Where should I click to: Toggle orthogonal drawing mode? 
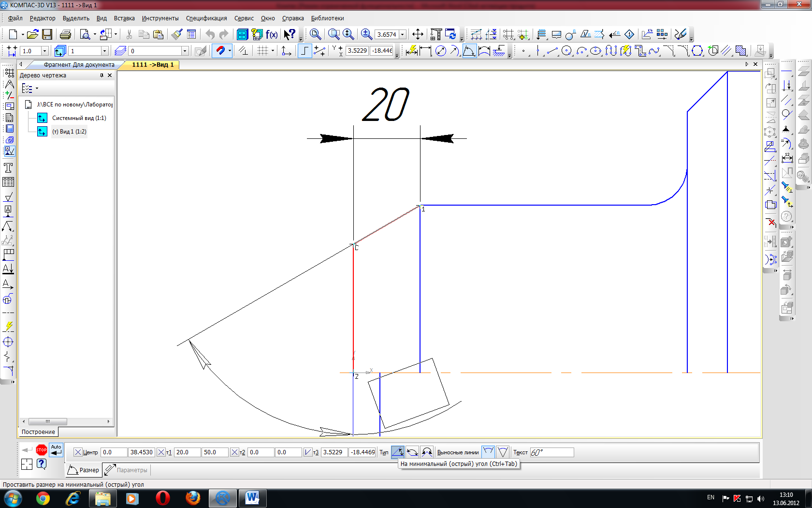point(304,50)
